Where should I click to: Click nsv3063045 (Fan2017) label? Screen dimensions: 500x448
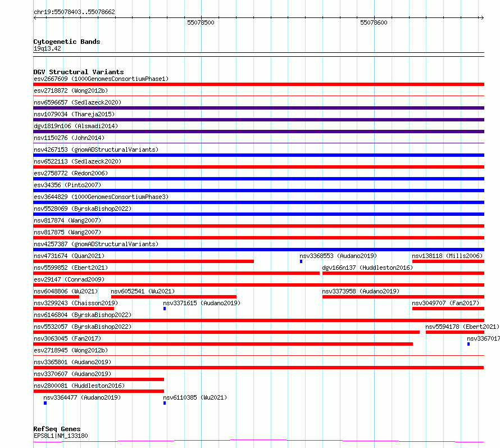(x=67, y=338)
